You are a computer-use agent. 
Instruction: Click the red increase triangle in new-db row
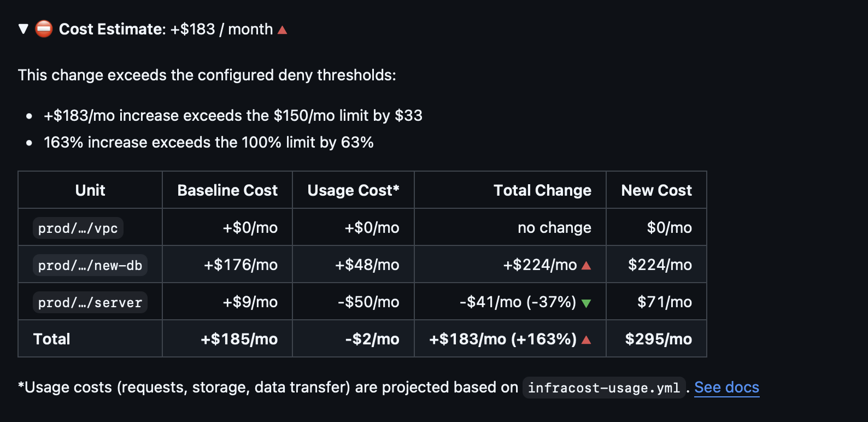pyautogui.click(x=587, y=266)
